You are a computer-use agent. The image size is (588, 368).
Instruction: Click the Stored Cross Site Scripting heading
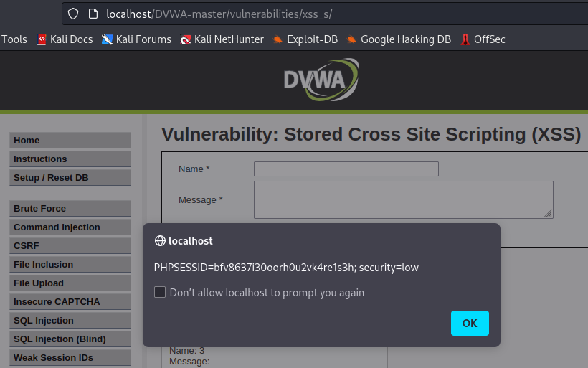click(371, 134)
